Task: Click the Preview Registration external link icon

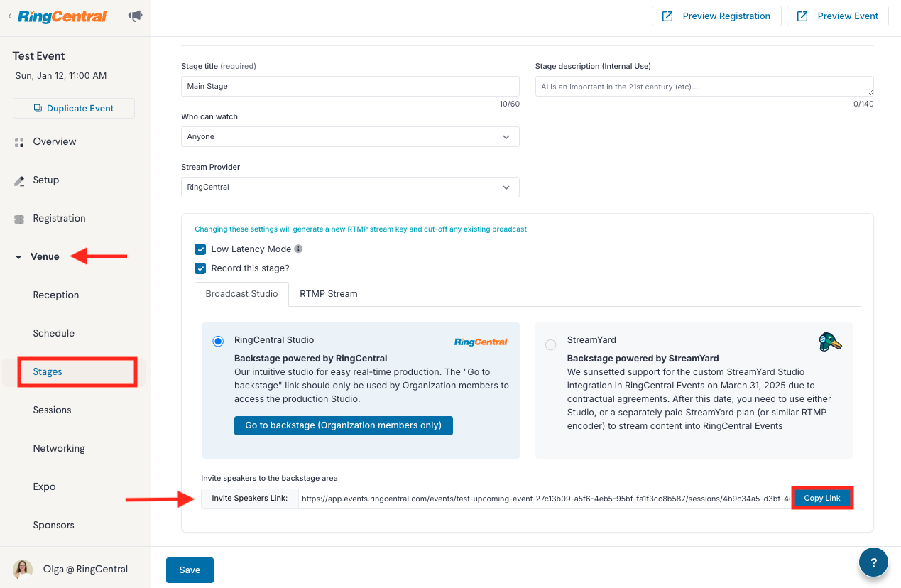Action: 667,16
